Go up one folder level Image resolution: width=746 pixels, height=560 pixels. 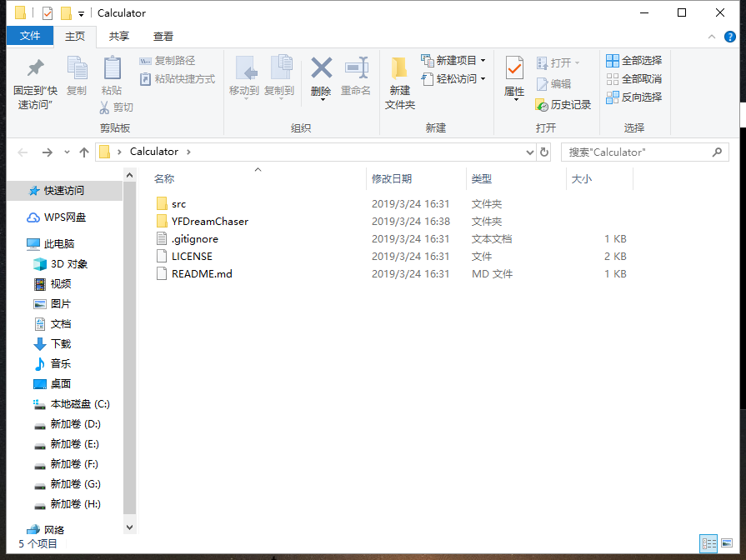click(84, 152)
